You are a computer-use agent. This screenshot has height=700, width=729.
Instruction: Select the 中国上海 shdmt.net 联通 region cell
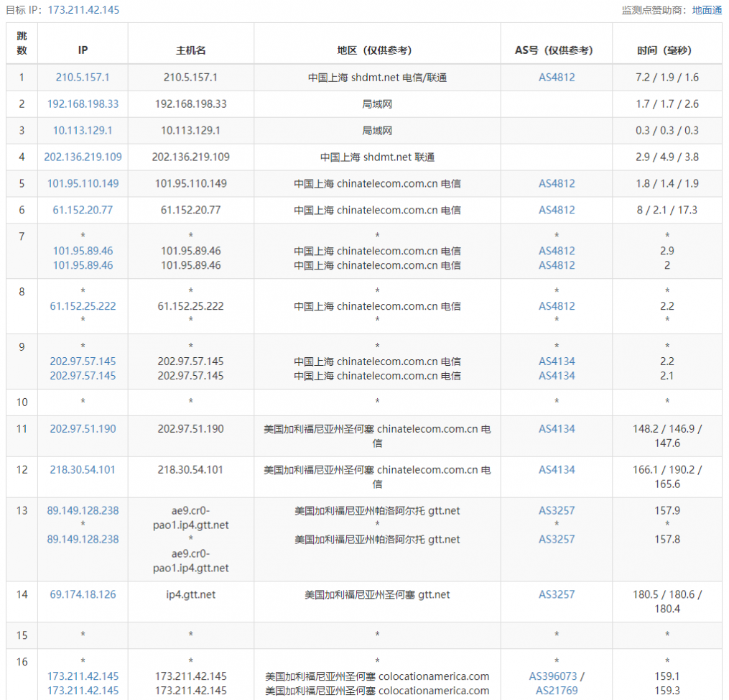377,157
